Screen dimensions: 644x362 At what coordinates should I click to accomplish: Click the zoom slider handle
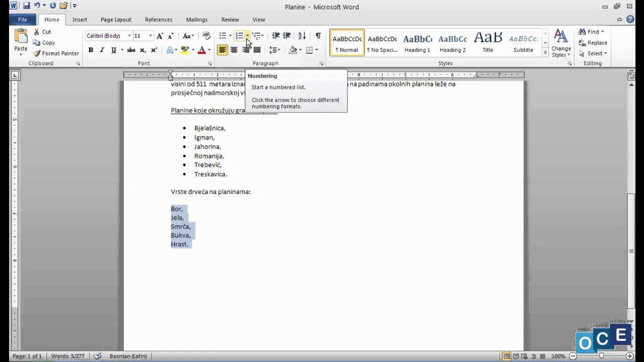click(x=601, y=356)
